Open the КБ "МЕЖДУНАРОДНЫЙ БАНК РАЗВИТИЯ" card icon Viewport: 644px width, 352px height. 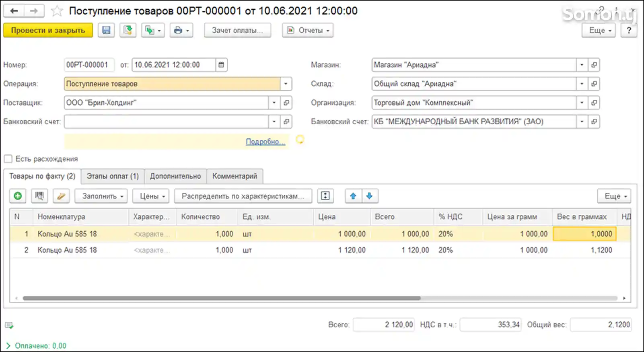[594, 121]
